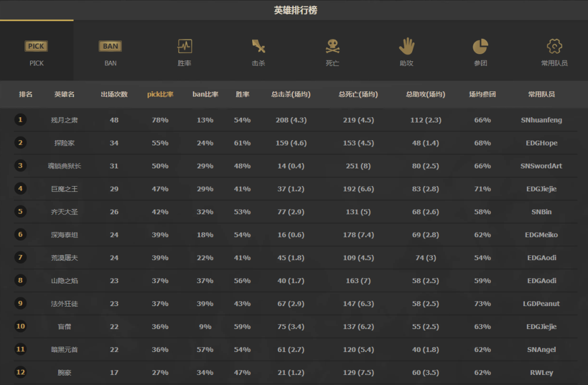Viewport: 588px width, 385px height.
Task: Select hero name 盲僧
Action: pyautogui.click(x=64, y=327)
